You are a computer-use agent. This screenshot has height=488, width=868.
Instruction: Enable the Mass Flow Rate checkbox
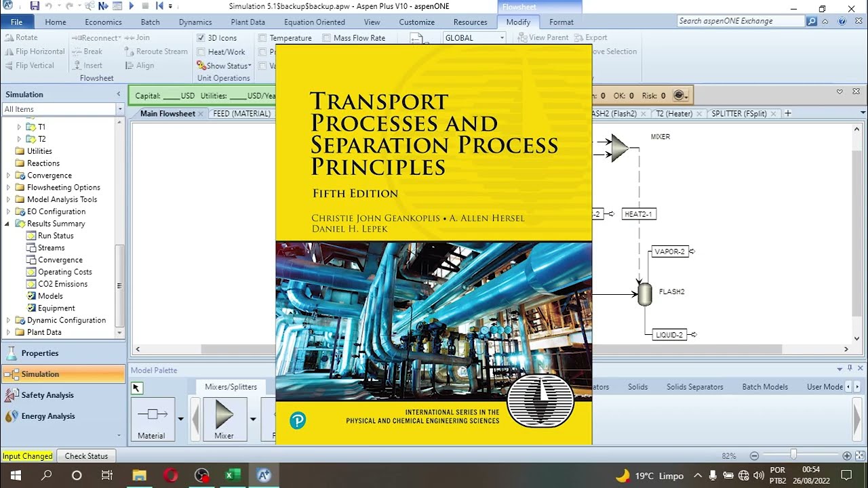(x=326, y=38)
